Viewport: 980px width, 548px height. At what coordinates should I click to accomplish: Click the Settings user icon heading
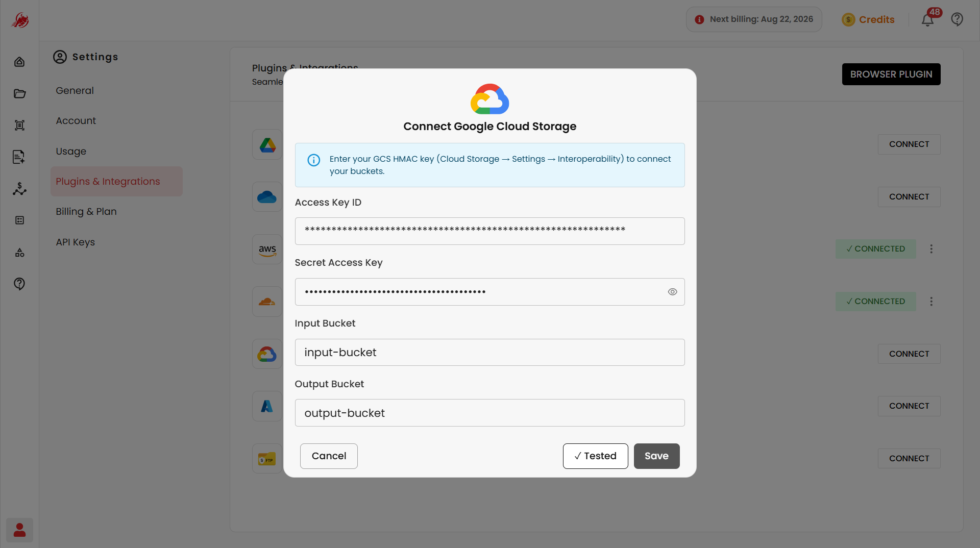(x=60, y=57)
